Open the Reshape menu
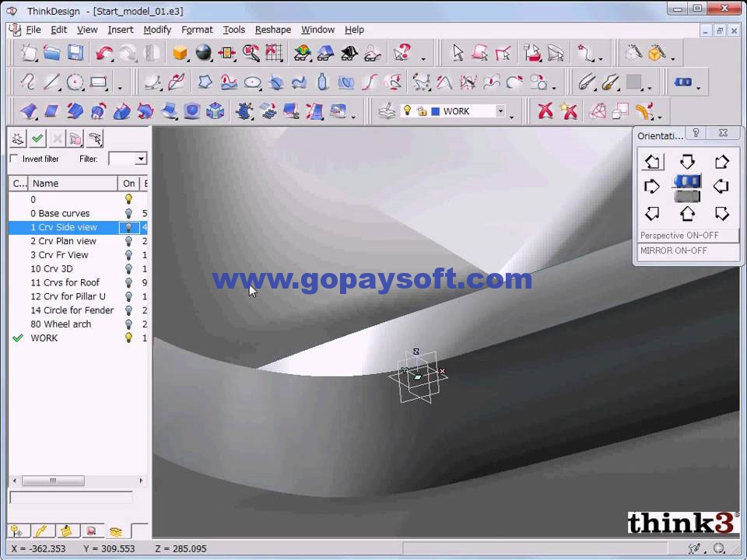 pos(273,30)
